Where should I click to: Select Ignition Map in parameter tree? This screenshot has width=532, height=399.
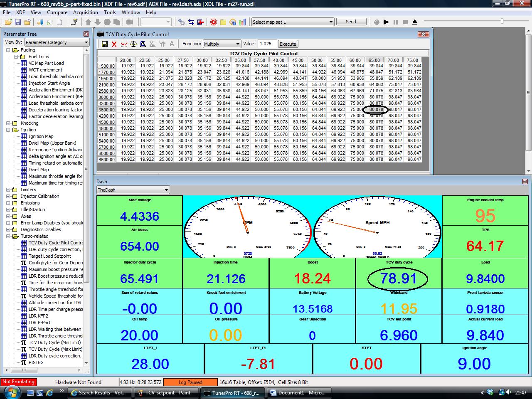click(41, 136)
